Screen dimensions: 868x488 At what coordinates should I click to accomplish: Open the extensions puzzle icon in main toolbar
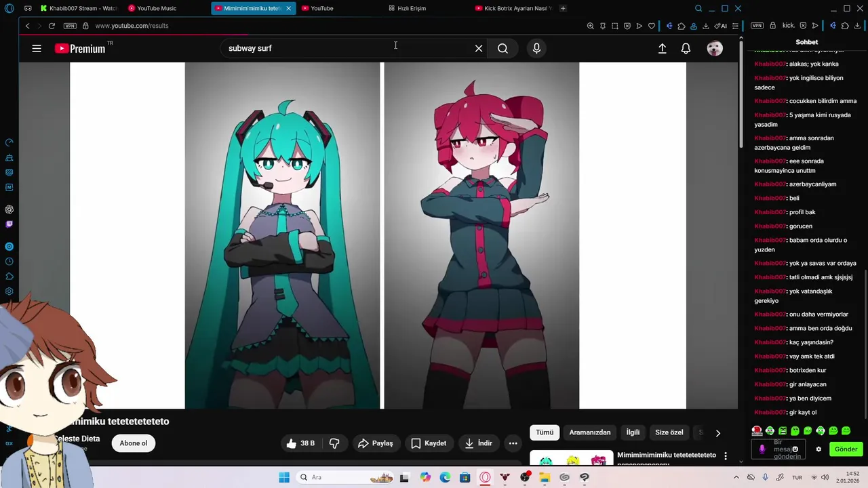coord(682,26)
